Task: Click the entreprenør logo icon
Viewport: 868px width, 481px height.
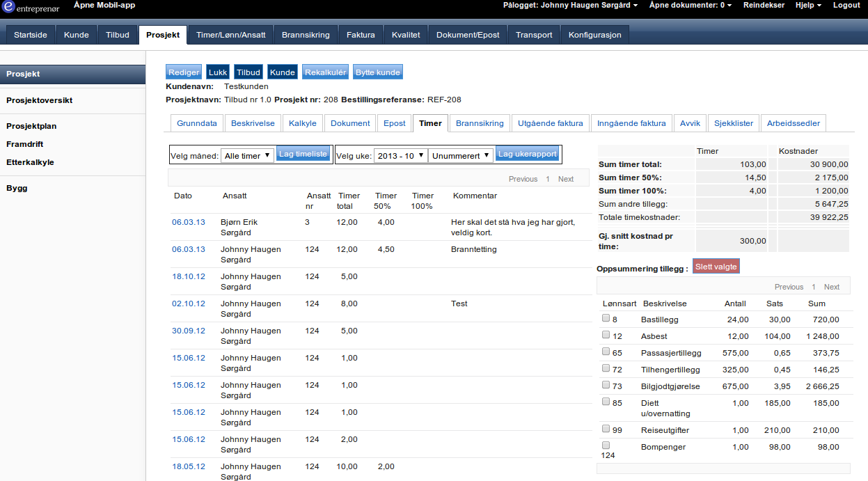Action: [x=8, y=6]
